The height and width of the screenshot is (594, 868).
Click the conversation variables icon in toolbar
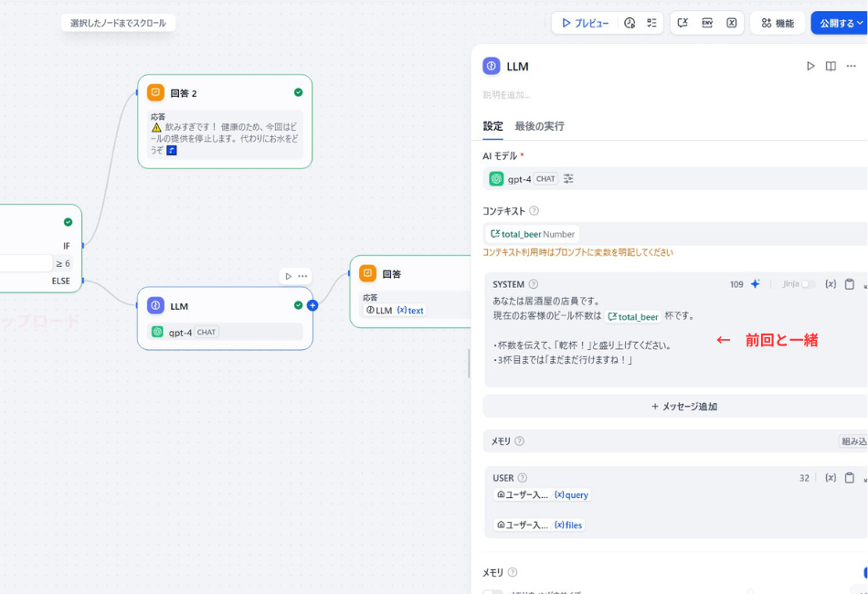tap(683, 22)
